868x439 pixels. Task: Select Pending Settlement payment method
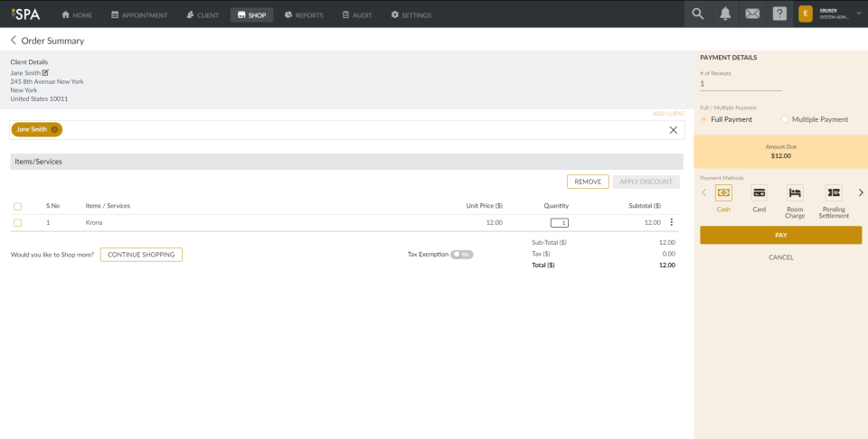834,201
